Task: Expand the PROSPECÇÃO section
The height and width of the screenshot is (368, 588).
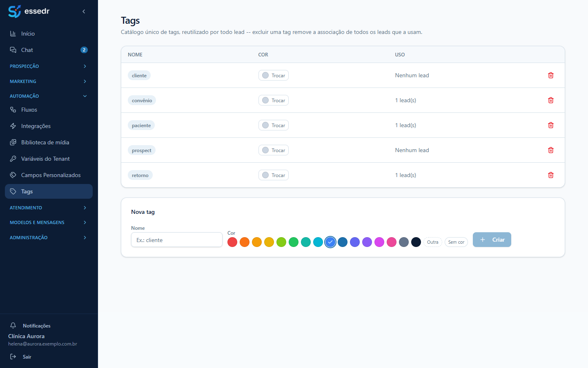Action: click(49, 66)
